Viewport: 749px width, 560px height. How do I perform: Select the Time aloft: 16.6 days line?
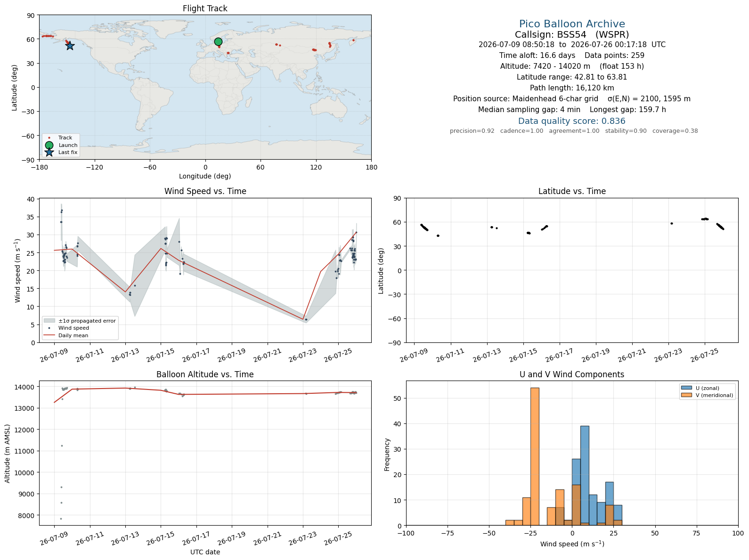pos(572,56)
